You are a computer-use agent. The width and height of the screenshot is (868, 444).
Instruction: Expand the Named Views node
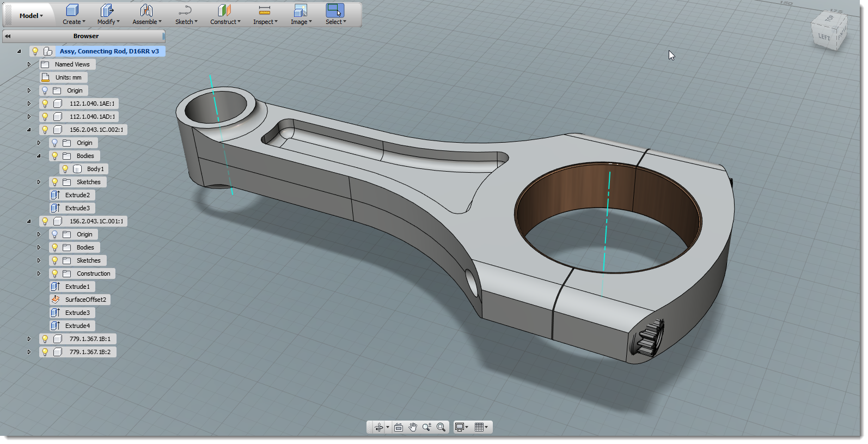click(29, 64)
